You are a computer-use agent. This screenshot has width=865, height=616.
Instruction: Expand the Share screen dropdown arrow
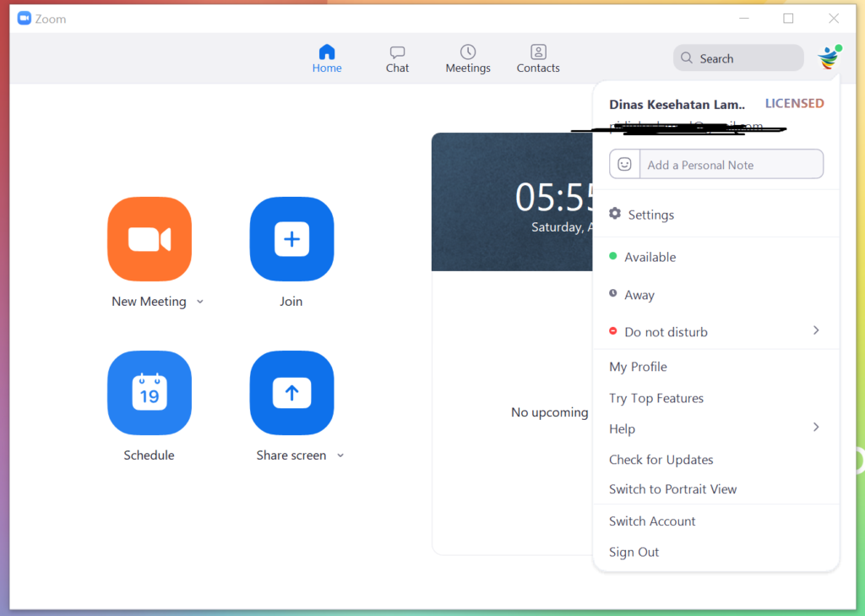pyautogui.click(x=340, y=456)
